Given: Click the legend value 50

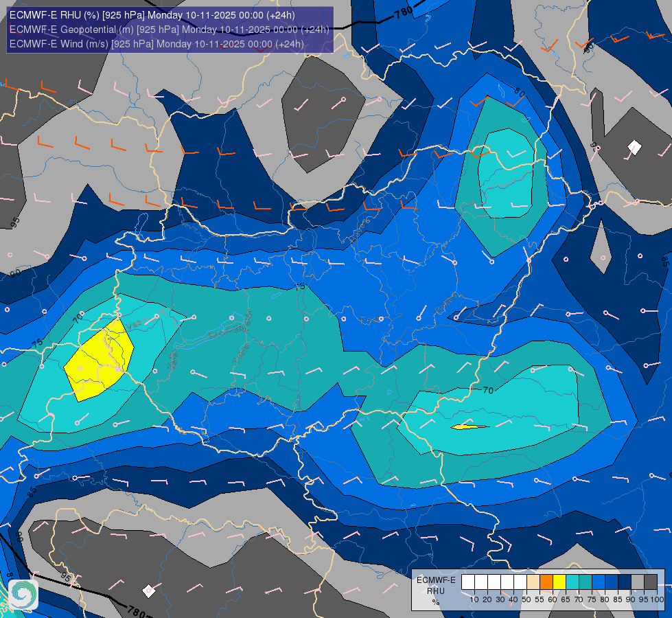Looking at the screenshot, I should (x=526, y=599).
